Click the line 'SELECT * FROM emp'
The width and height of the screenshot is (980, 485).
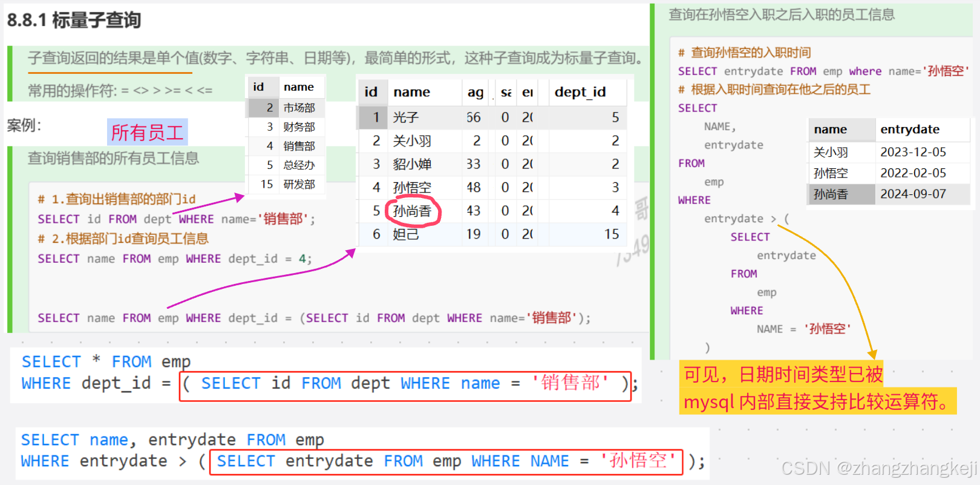(x=106, y=361)
